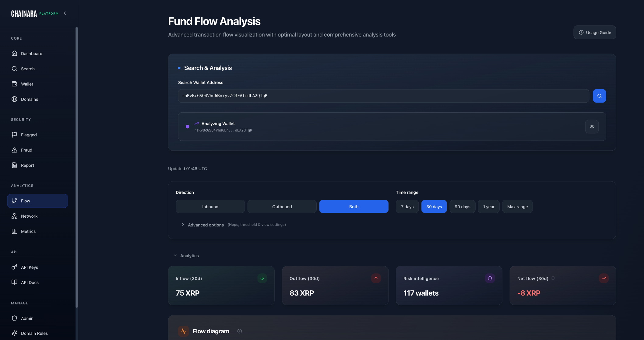Set time range to 90 days

(462, 207)
